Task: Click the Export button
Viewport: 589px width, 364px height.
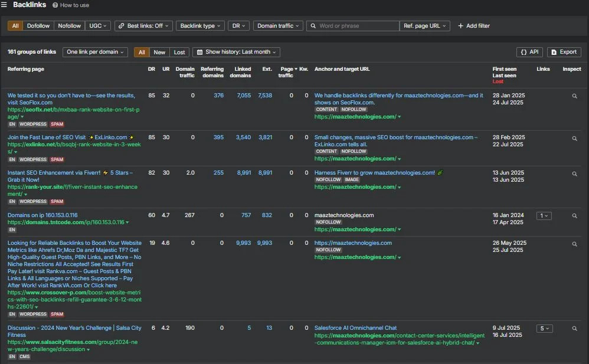Action: pos(564,53)
